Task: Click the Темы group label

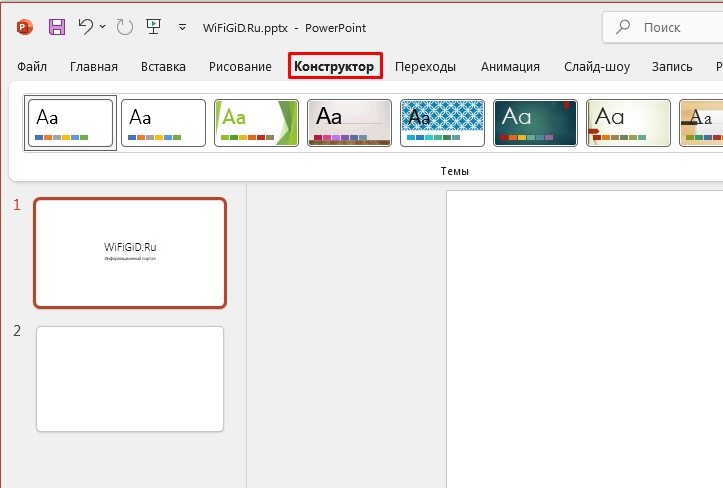Action: pos(455,171)
